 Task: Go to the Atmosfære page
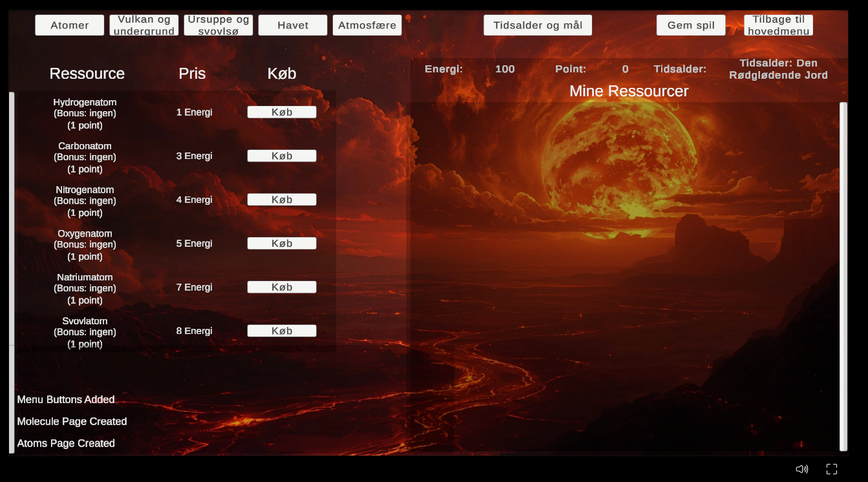(367, 25)
